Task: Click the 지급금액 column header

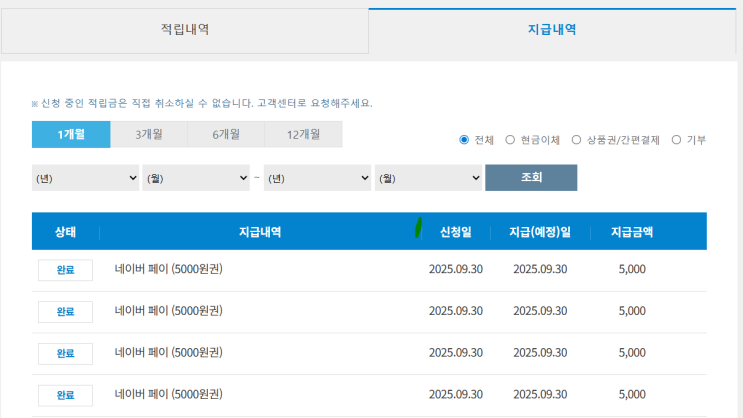Action: click(632, 232)
